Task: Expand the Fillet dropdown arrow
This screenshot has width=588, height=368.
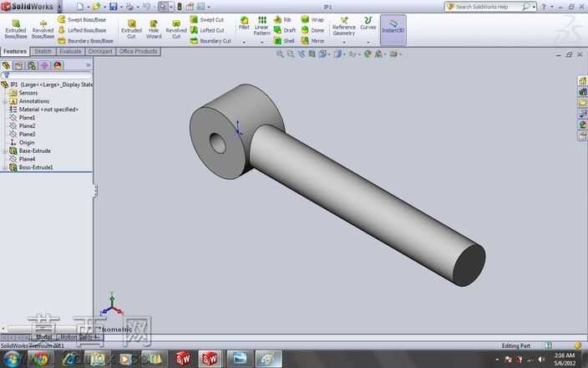Action: click(x=244, y=43)
